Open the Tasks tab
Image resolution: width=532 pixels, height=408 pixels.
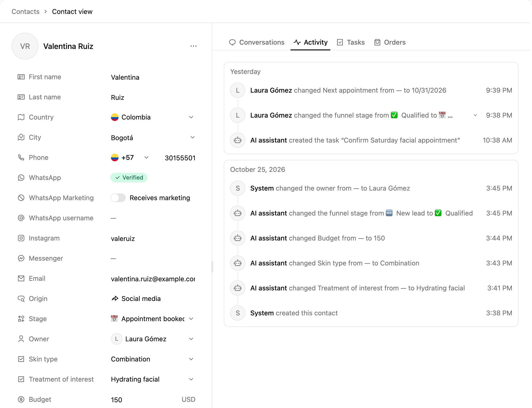pyautogui.click(x=351, y=42)
